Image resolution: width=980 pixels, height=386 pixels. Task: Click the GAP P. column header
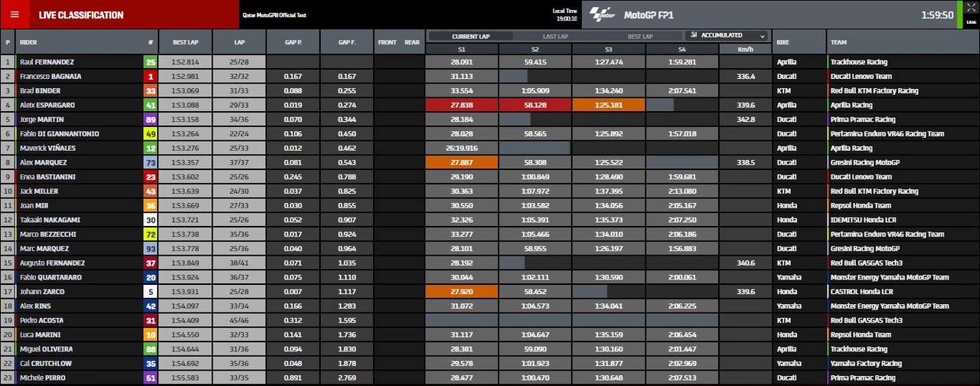292,42
